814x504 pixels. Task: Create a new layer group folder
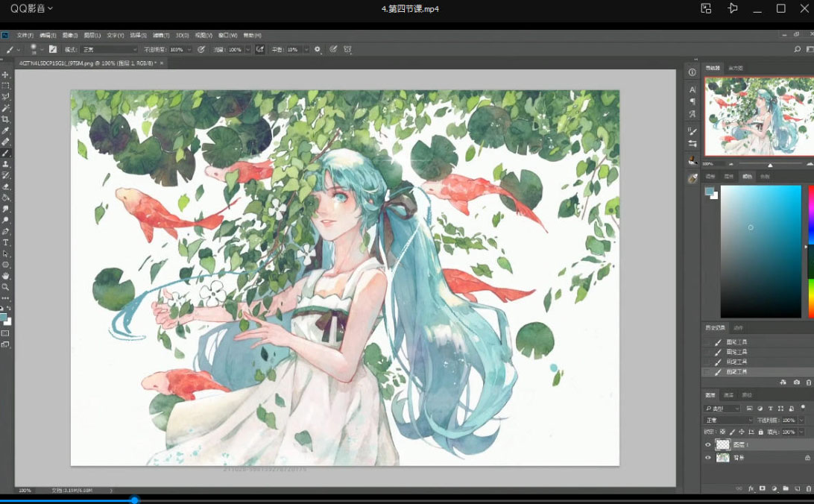[786, 489]
